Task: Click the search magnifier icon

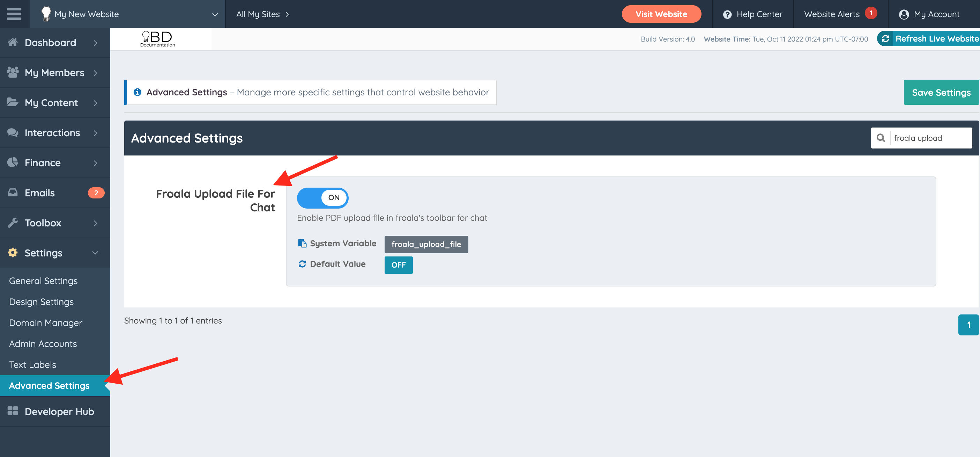Action: tap(881, 138)
